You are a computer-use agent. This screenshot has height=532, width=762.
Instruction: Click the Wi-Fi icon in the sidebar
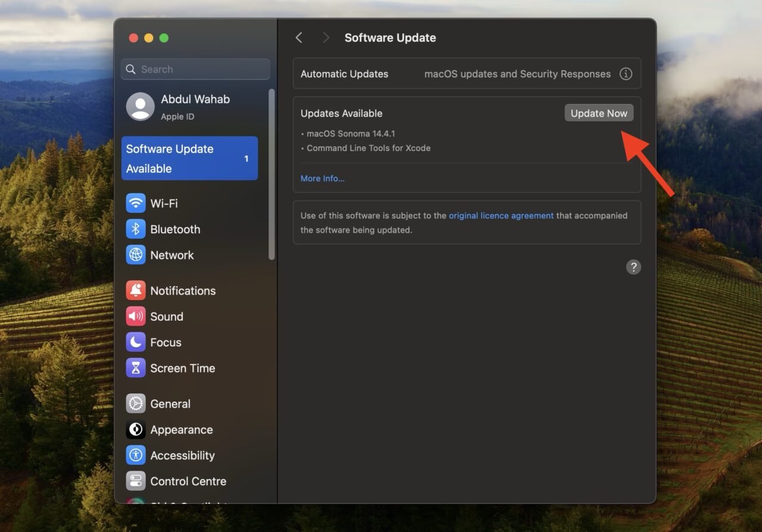pos(136,203)
